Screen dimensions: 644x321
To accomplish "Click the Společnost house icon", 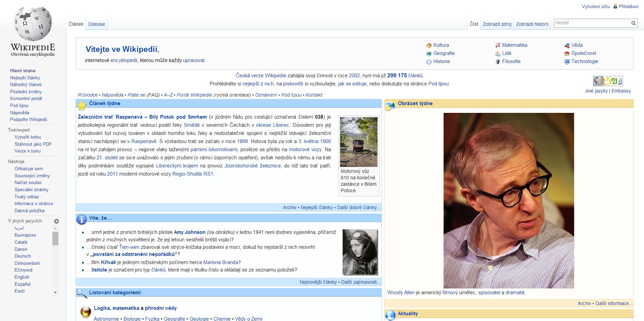I will pyautogui.click(x=567, y=54).
